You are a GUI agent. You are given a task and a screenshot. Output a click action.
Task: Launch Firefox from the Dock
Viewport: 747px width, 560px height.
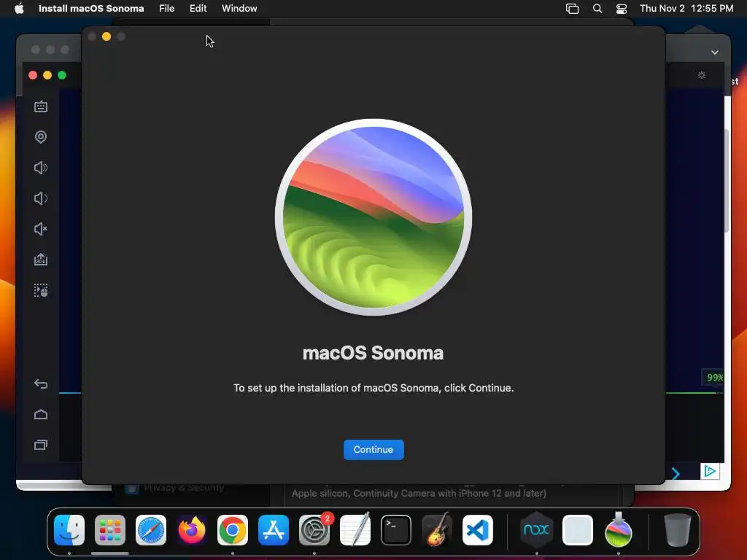point(192,530)
